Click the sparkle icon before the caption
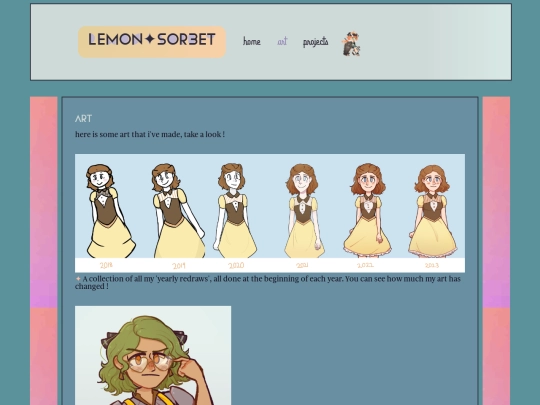Viewport: 540px width, 405px height. tap(78, 279)
